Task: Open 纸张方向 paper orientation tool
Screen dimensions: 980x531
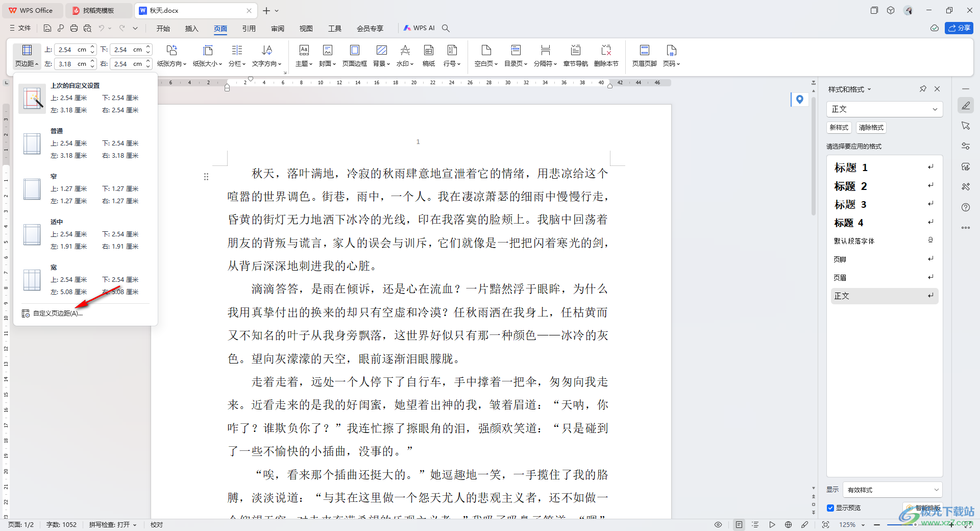Action: 172,56
